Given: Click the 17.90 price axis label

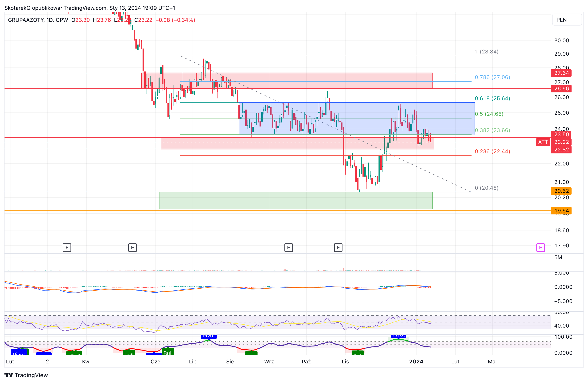Looking at the screenshot, I should 561,245.
